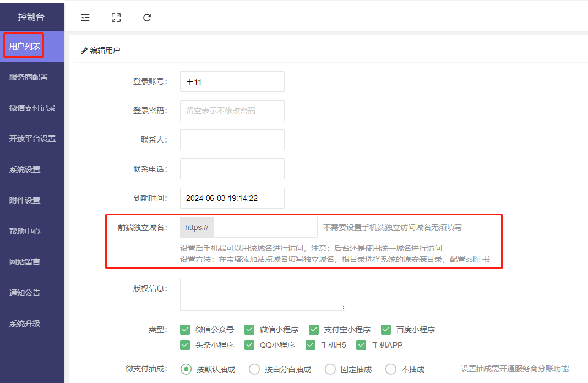The image size is (588, 383).
Task: Go to 微信支付记录 page
Action: pyautogui.click(x=32, y=108)
